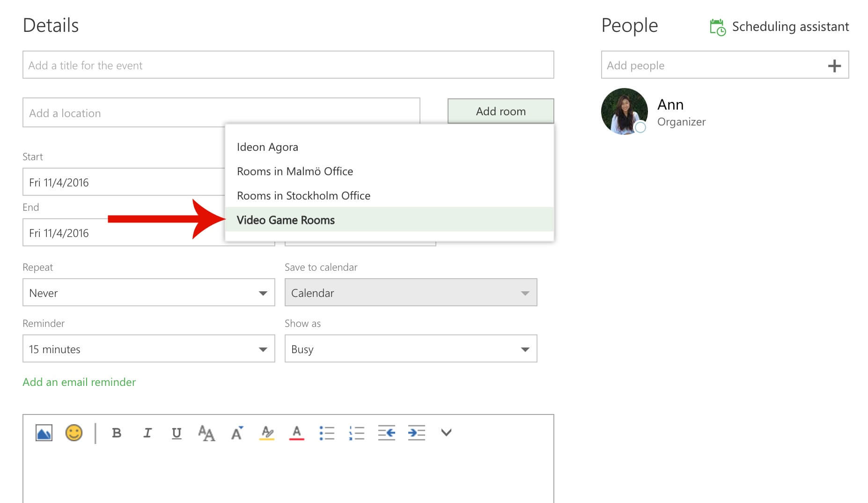Viewport: 868px width, 503px height.
Task: Choose Rooms in Stockholm Office
Action: pyautogui.click(x=303, y=195)
